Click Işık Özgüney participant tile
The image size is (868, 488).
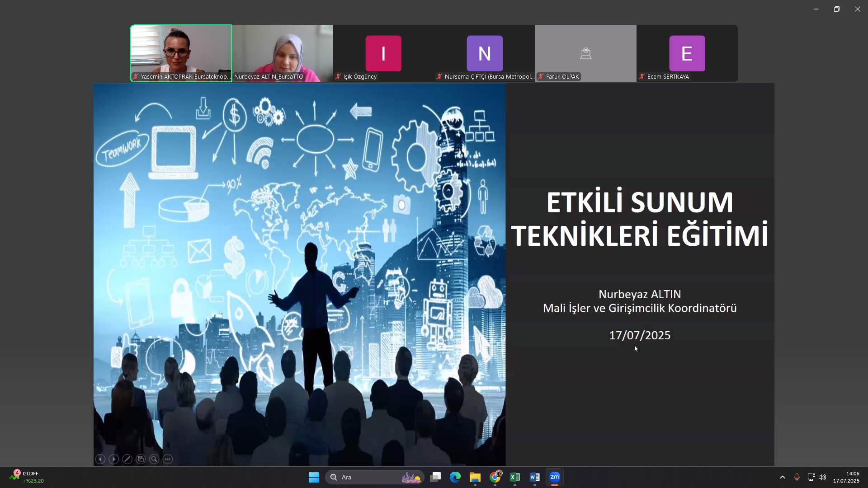(x=383, y=53)
